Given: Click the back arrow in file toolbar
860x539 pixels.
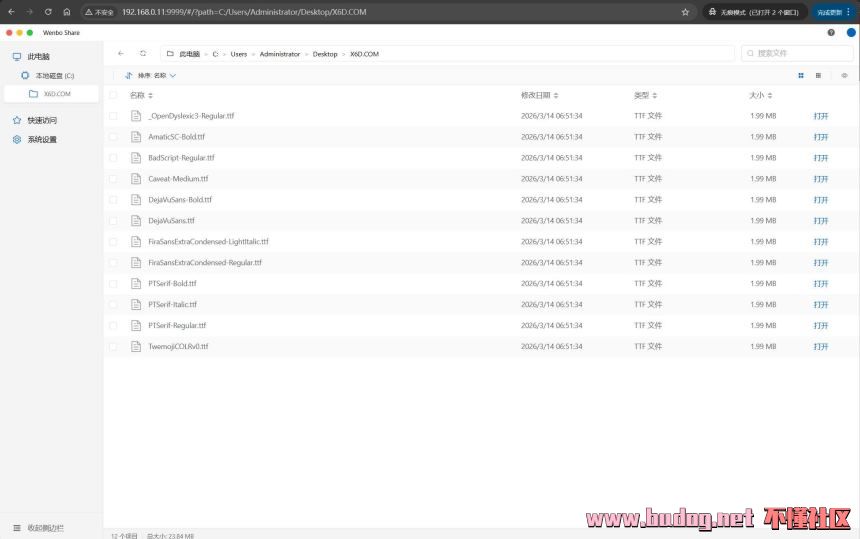Looking at the screenshot, I should (x=121, y=53).
